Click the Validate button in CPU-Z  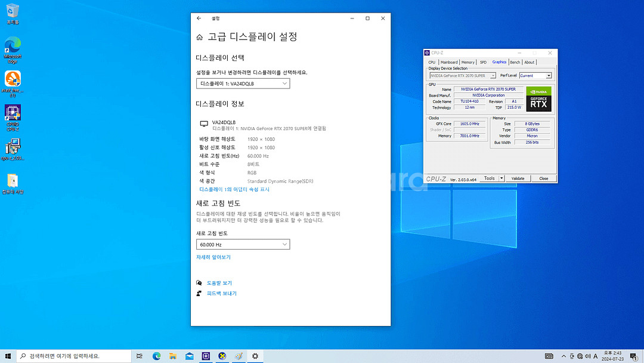[518, 179]
